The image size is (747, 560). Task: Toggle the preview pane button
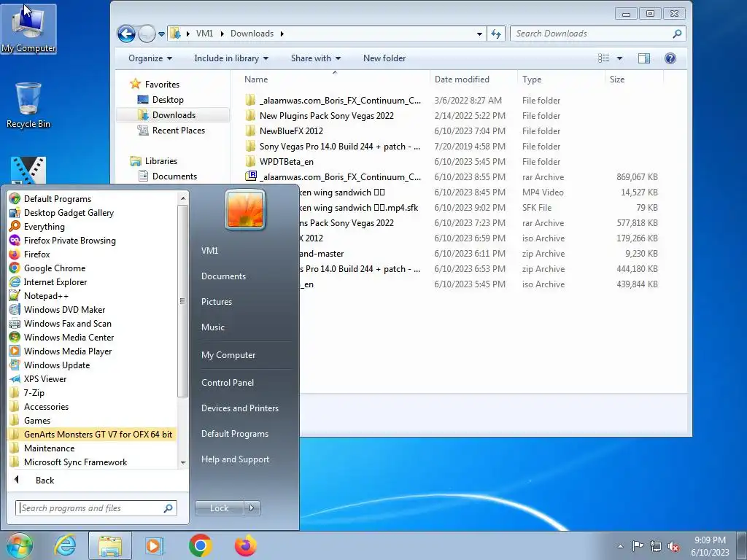pos(643,58)
